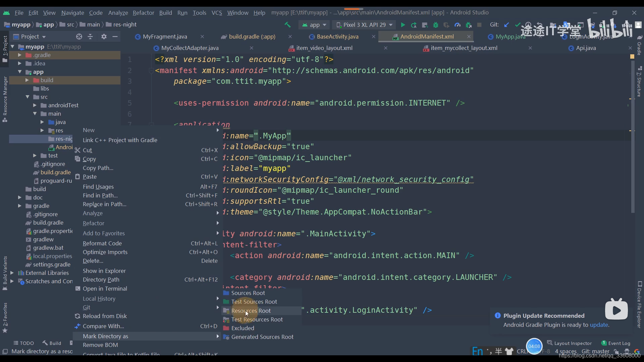Viewport: 644px width, 362px height.
Task: Click Compare With... menu entry
Action: pyautogui.click(x=147, y=326)
